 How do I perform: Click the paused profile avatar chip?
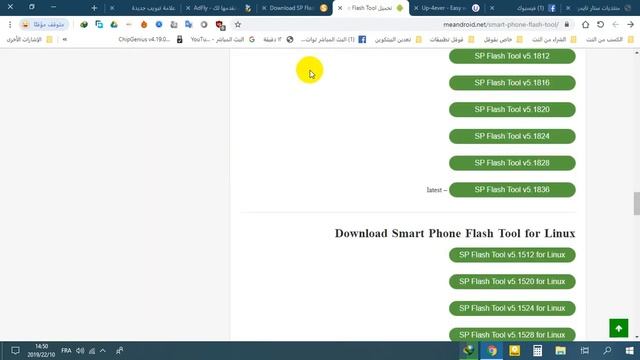tap(44, 25)
